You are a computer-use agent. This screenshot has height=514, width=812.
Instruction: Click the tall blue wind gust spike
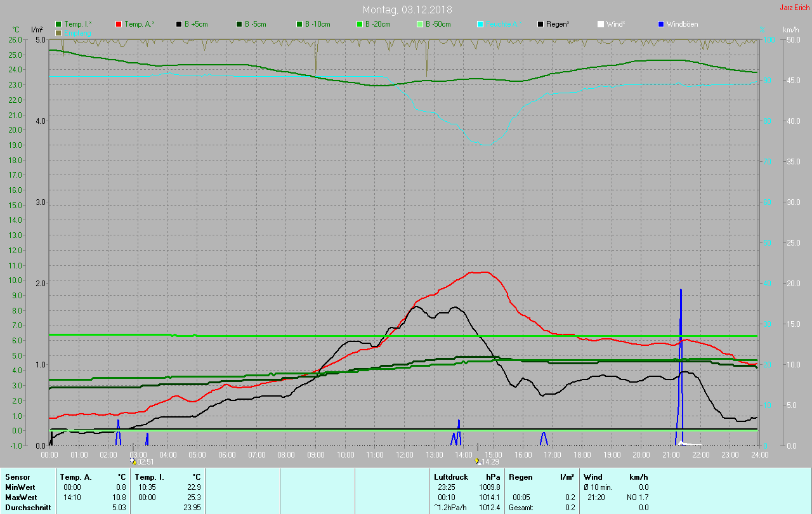(x=681, y=317)
